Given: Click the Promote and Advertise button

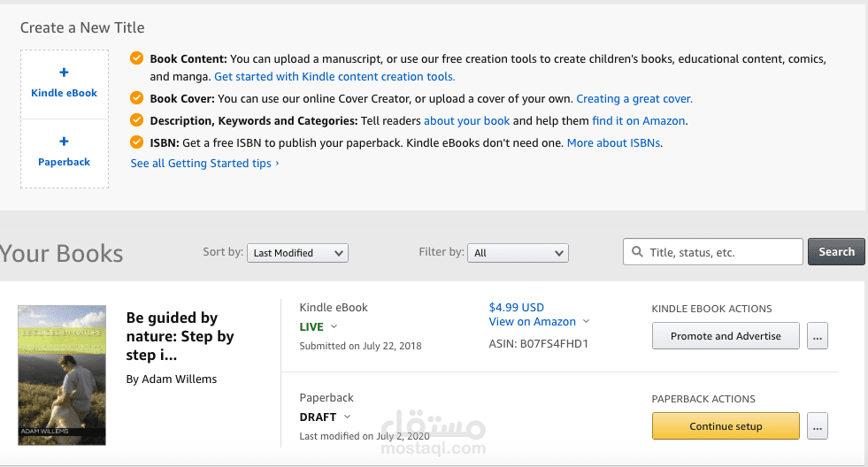Looking at the screenshot, I should click(x=726, y=336).
